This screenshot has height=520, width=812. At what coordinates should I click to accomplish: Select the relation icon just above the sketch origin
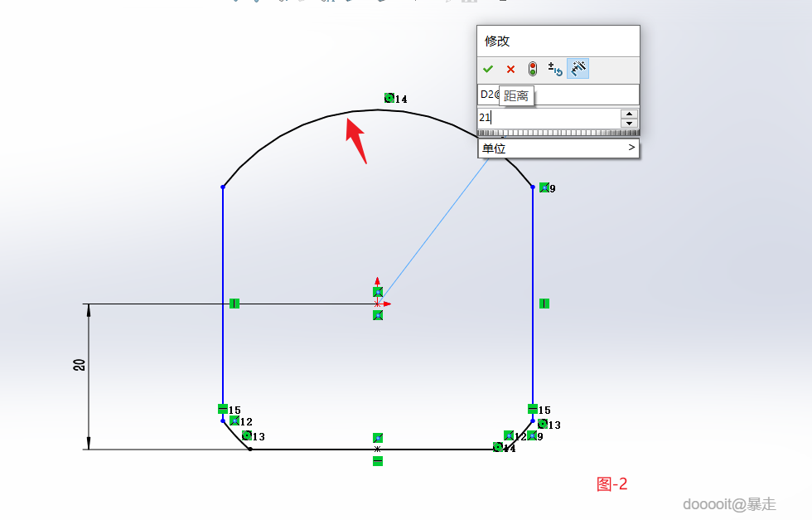[378, 292]
